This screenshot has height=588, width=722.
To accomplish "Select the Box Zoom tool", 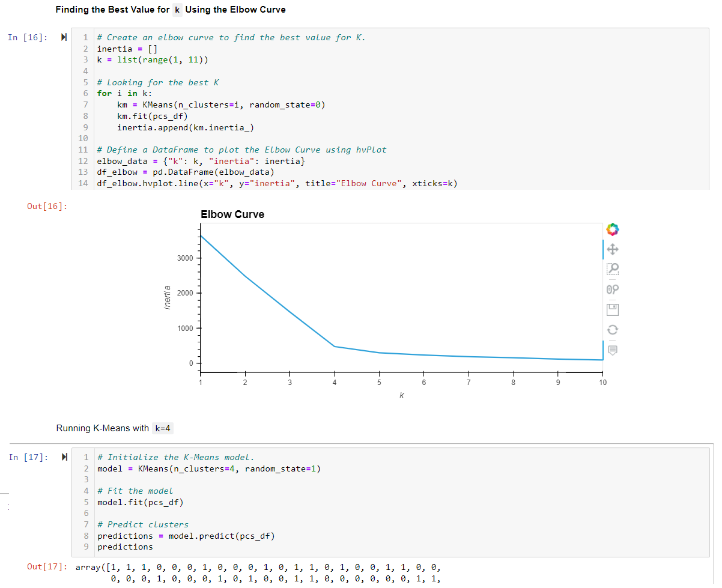I will click(611, 269).
